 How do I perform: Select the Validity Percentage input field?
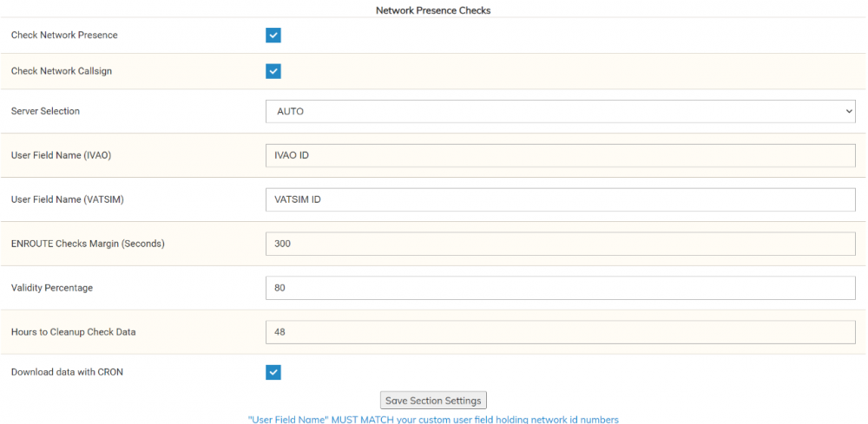tap(560, 288)
